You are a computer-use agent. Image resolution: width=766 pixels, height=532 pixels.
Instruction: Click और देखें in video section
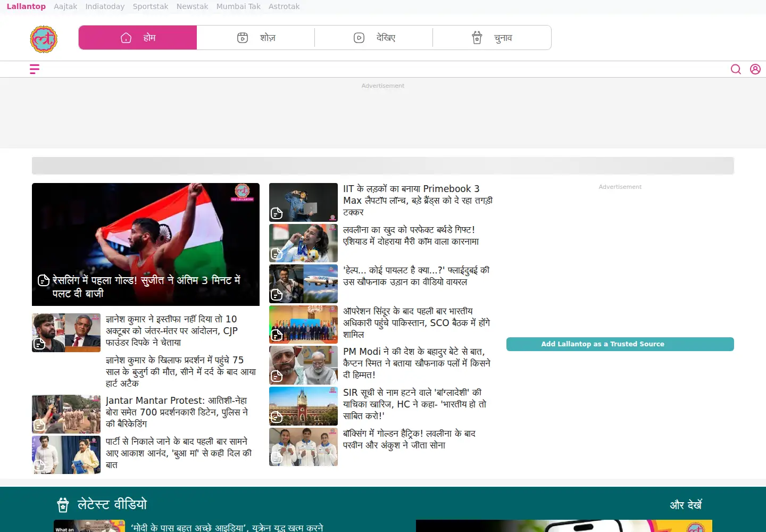click(686, 504)
